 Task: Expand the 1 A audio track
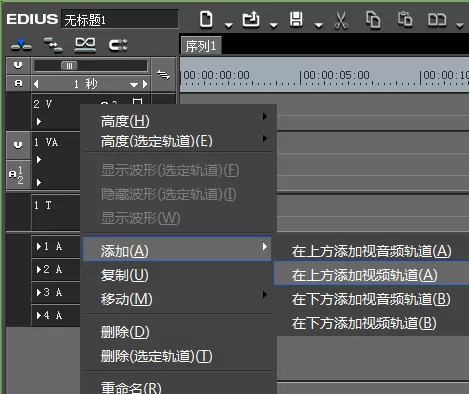(x=39, y=246)
